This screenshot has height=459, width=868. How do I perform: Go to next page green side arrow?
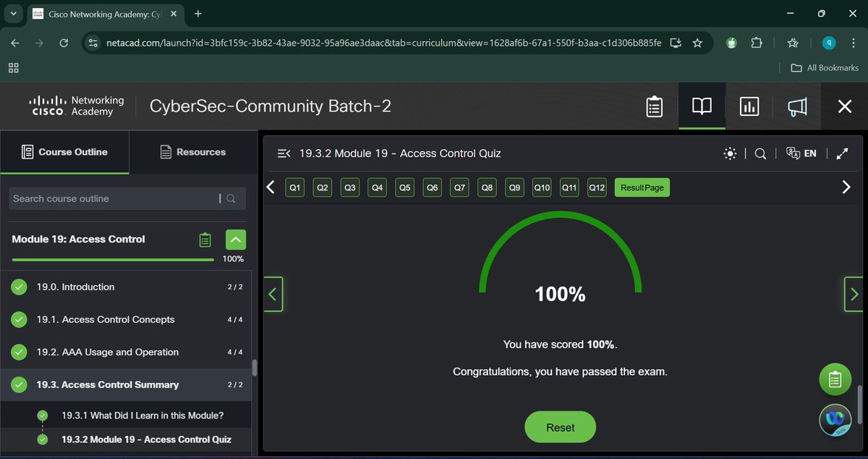[854, 295]
